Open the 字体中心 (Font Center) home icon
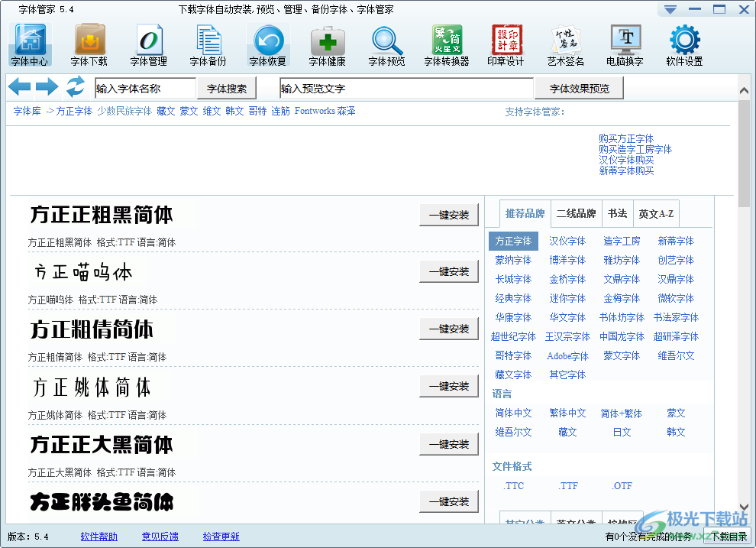This screenshot has height=548, width=756. tap(29, 44)
